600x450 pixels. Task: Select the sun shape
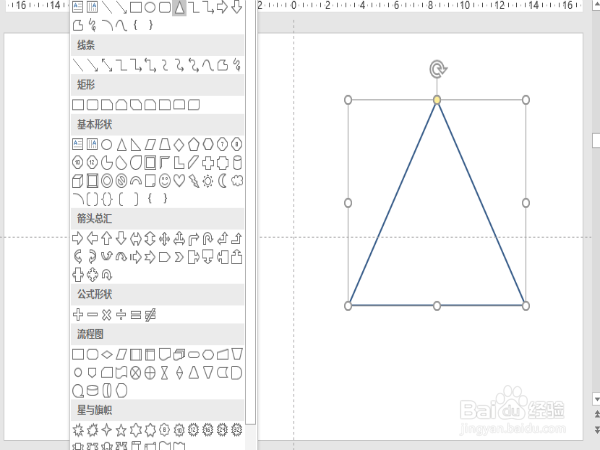(208, 181)
